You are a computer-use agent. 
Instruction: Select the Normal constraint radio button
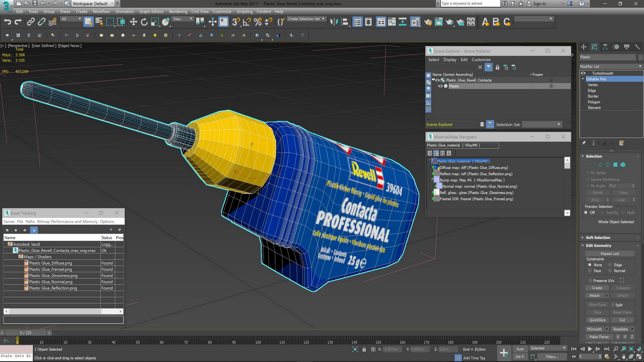pos(610,271)
